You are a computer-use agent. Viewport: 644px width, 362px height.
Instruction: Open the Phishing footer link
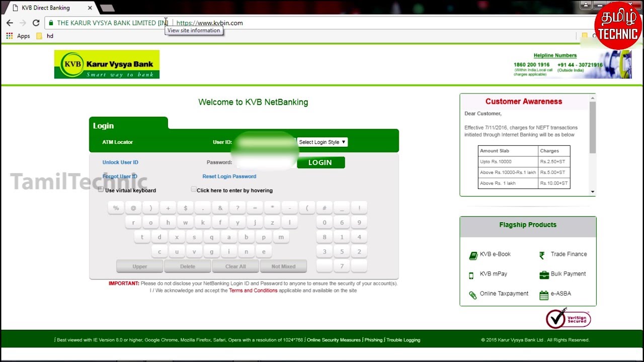point(373,340)
